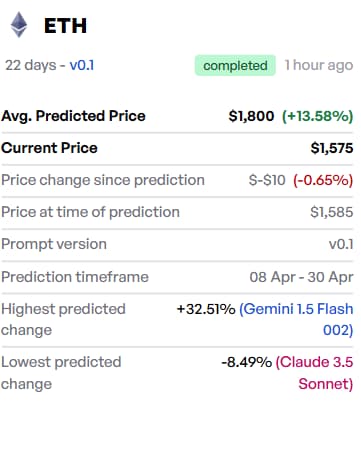Click the $1,575 current price value

[x=332, y=148]
